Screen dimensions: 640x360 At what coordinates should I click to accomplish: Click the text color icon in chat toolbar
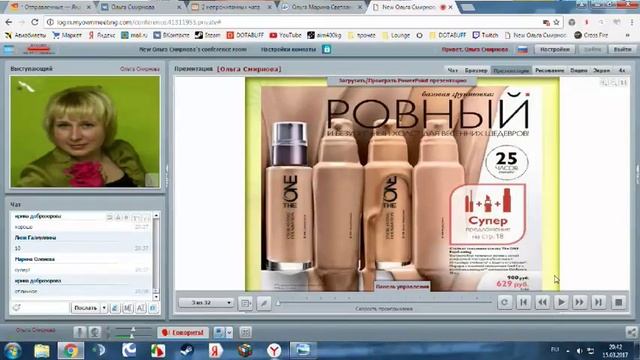[x=115, y=308]
